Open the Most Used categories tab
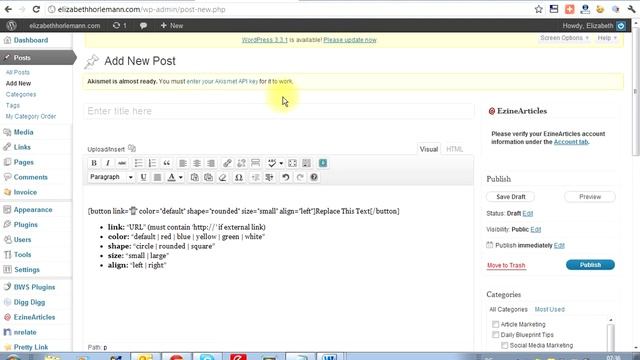Image resolution: width=640 pixels, height=360 pixels. coord(549,309)
